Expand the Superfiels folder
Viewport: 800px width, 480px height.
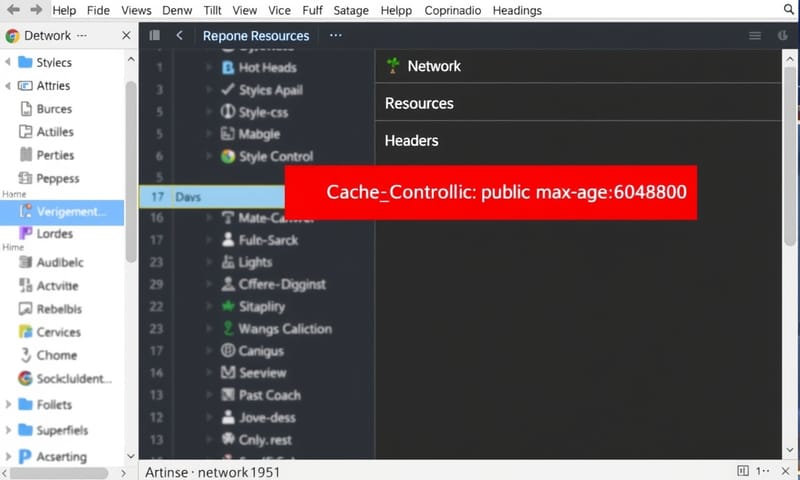point(9,431)
